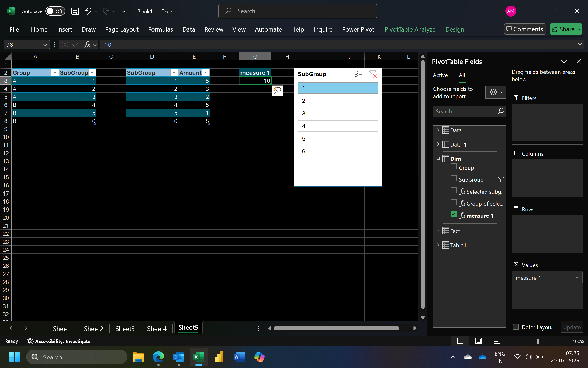Open the Power Pivot ribbon tab
Screen dimensions: 588x368
click(358, 29)
